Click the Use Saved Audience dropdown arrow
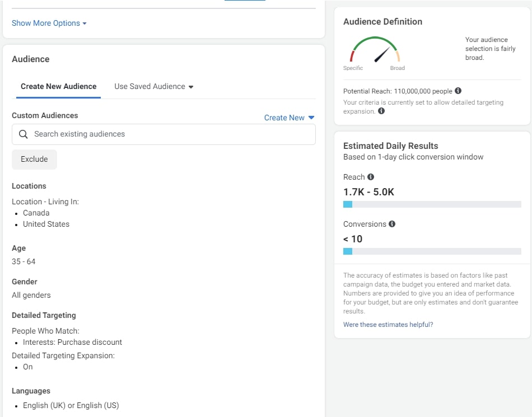532x417 pixels. point(191,87)
